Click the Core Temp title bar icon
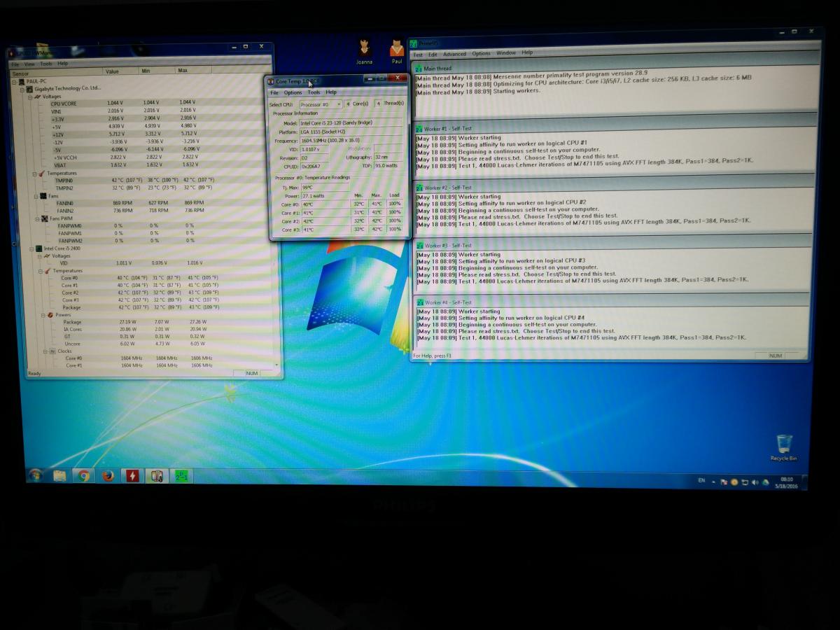Screen dimensions: 840x630 270,82
